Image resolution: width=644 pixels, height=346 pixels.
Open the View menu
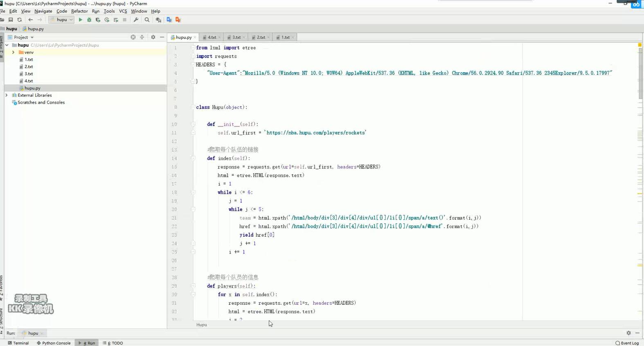coord(26,11)
